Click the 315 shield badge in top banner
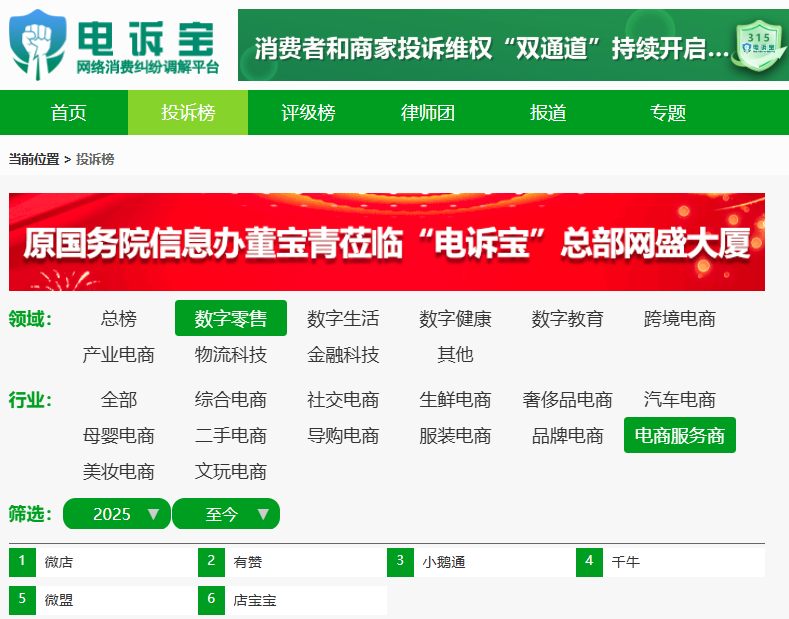This screenshot has height=619, width=789. (x=759, y=46)
